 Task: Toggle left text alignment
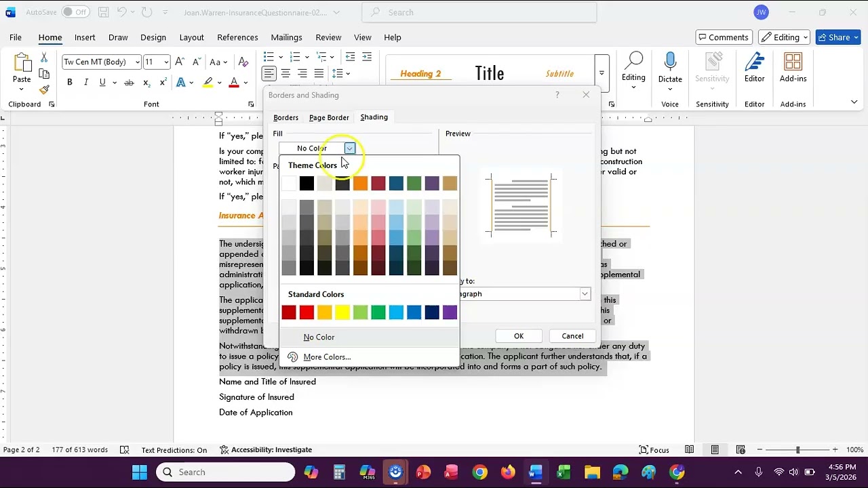click(x=269, y=73)
